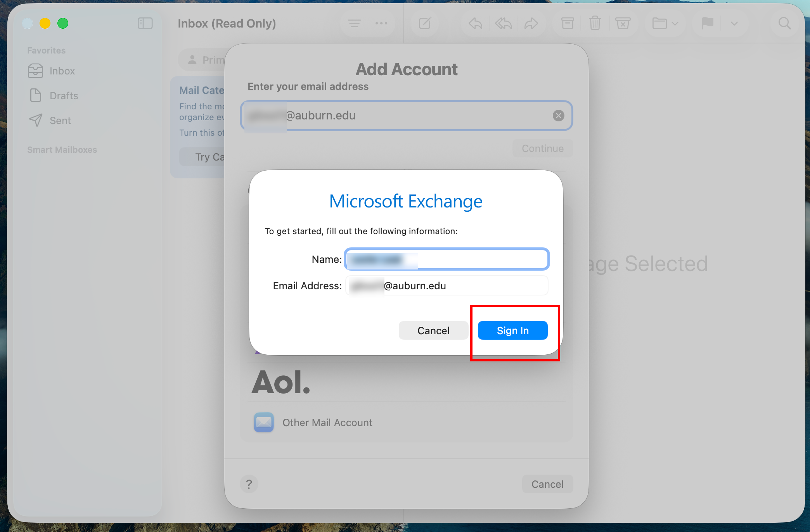810x532 pixels.
Task: Toggle the sidebar icon in Mail toolbar
Action: coord(145,23)
